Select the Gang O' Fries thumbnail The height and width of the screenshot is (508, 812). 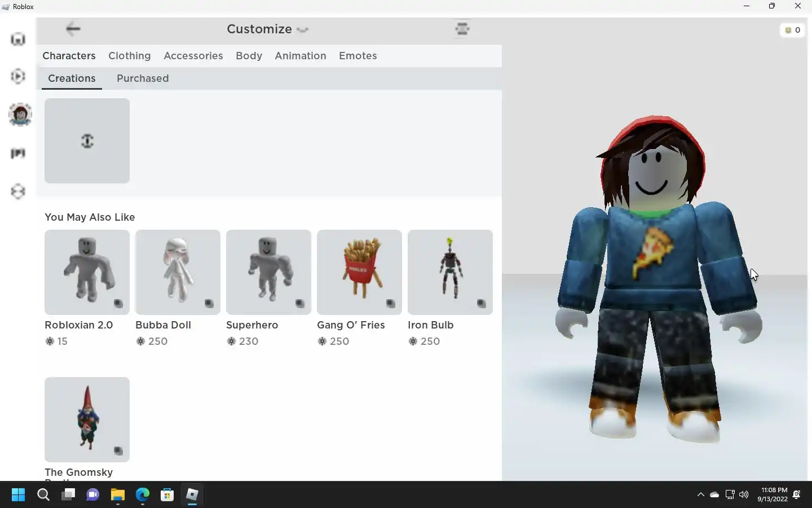click(x=359, y=272)
